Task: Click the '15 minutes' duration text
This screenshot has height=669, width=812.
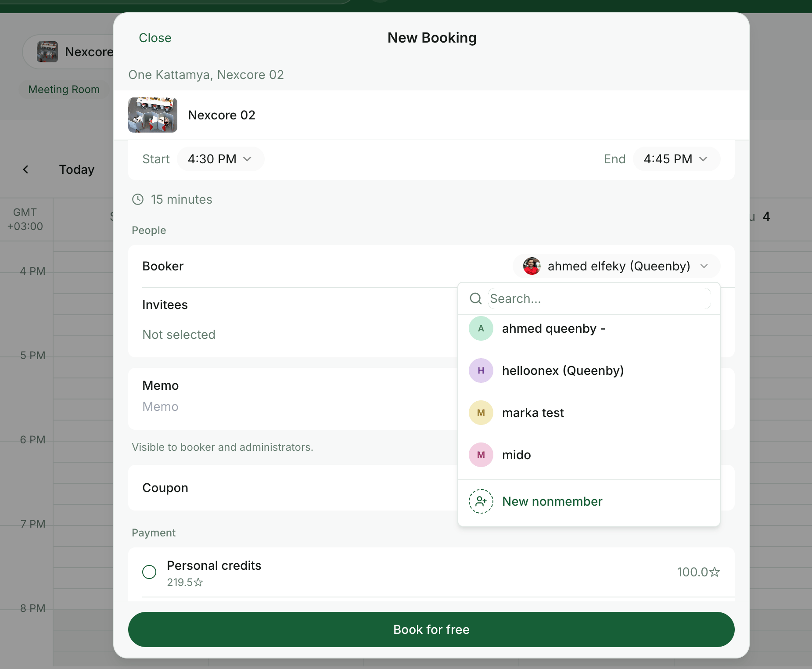Action: [x=182, y=199]
